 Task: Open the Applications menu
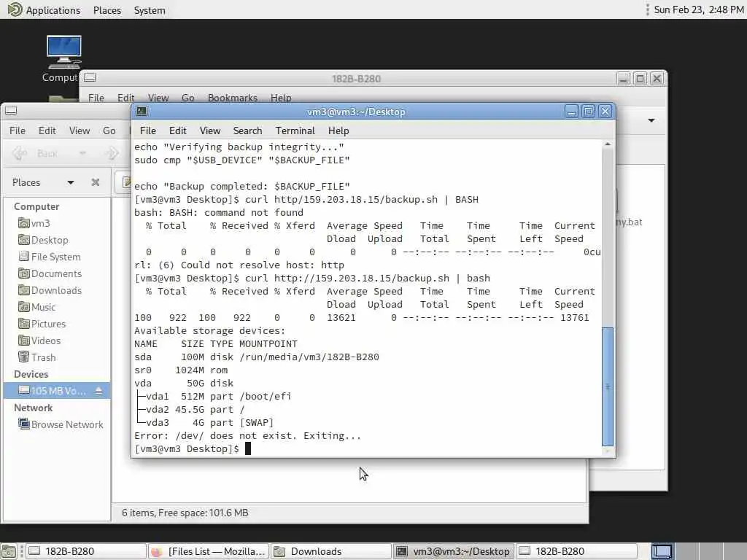(x=44, y=10)
